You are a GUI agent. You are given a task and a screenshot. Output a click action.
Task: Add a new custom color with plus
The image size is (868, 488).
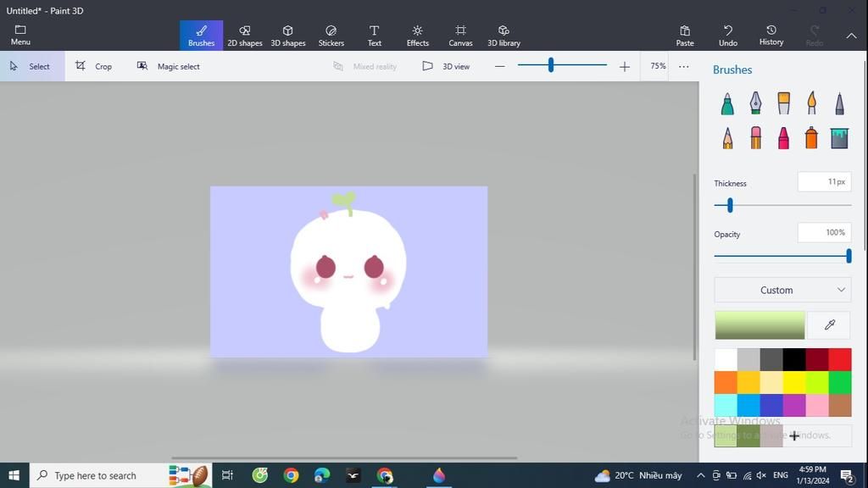pyautogui.click(x=794, y=436)
